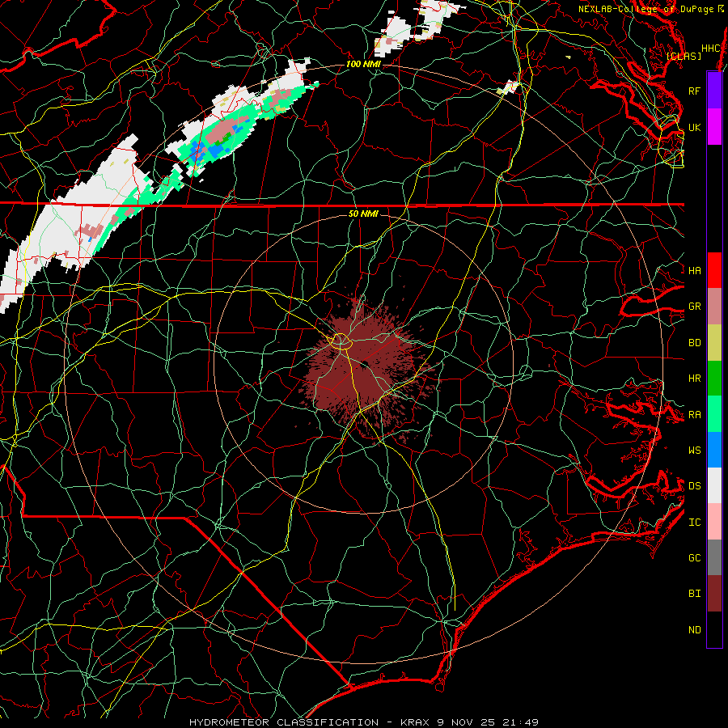This screenshot has width=728, height=728.
Task: Click the IC pink legend swatch
Action: [x=714, y=522]
